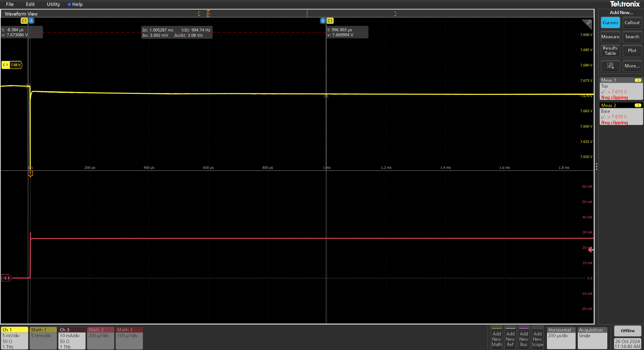
Task: Click Add New Scope button
Action: pos(537,338)
